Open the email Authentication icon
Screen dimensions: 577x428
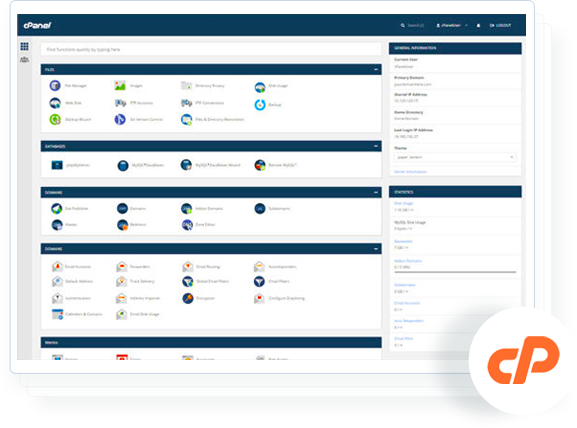click(x=57, y=298)
